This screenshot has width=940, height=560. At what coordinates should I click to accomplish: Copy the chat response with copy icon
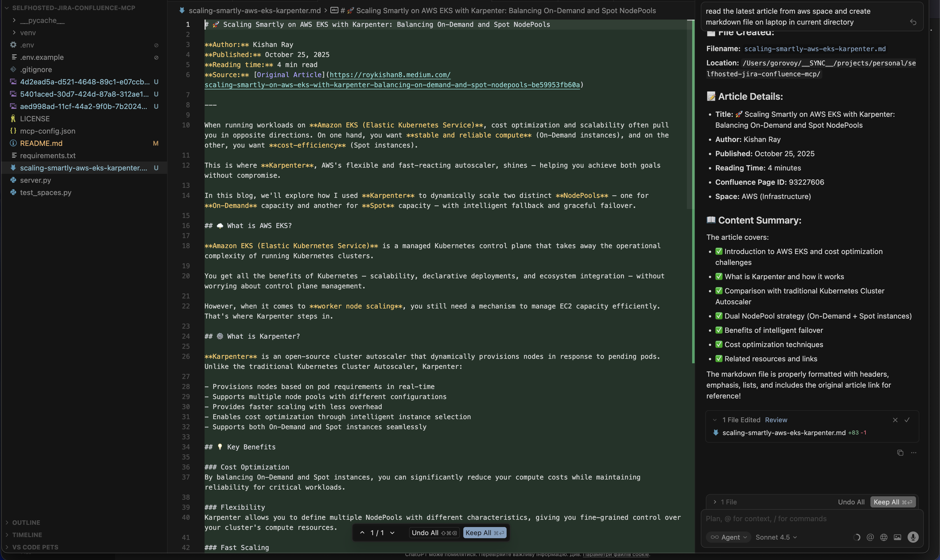(900, 453)
